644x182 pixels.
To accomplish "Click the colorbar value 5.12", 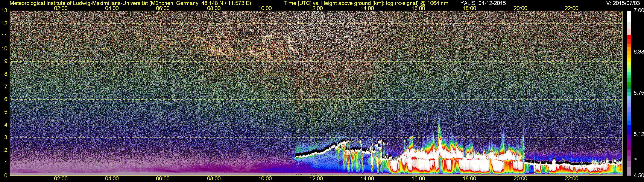I will point(638,134).
